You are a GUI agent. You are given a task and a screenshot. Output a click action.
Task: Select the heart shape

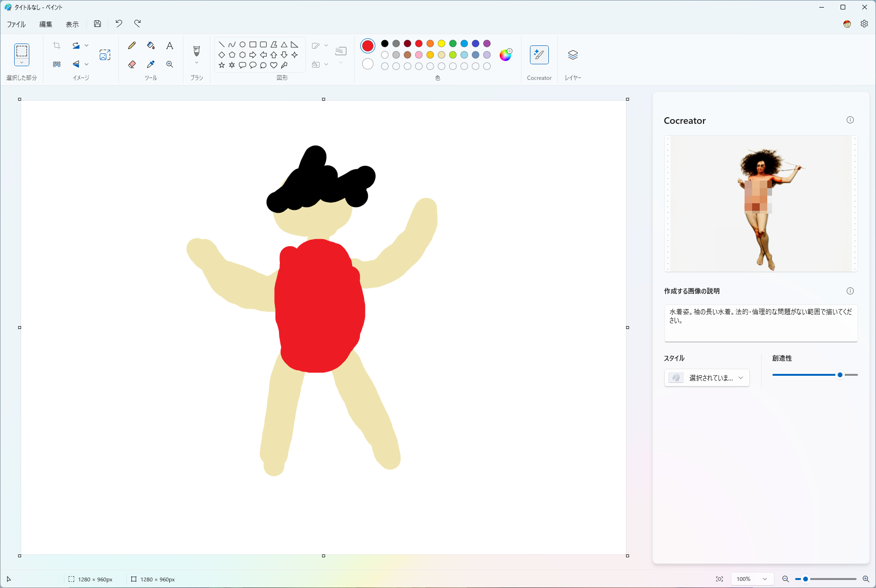(x=274, y=65)
